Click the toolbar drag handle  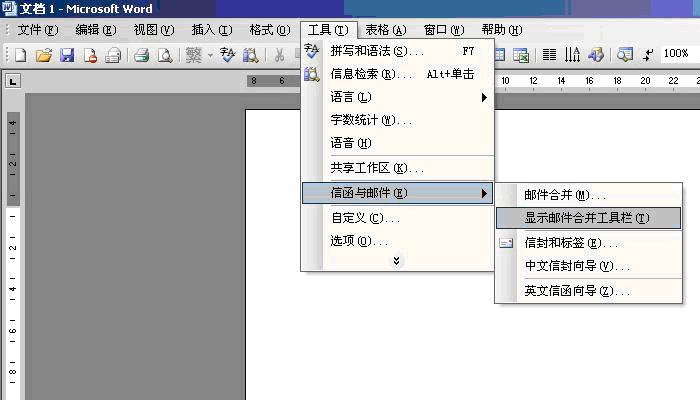click(7, 55)
